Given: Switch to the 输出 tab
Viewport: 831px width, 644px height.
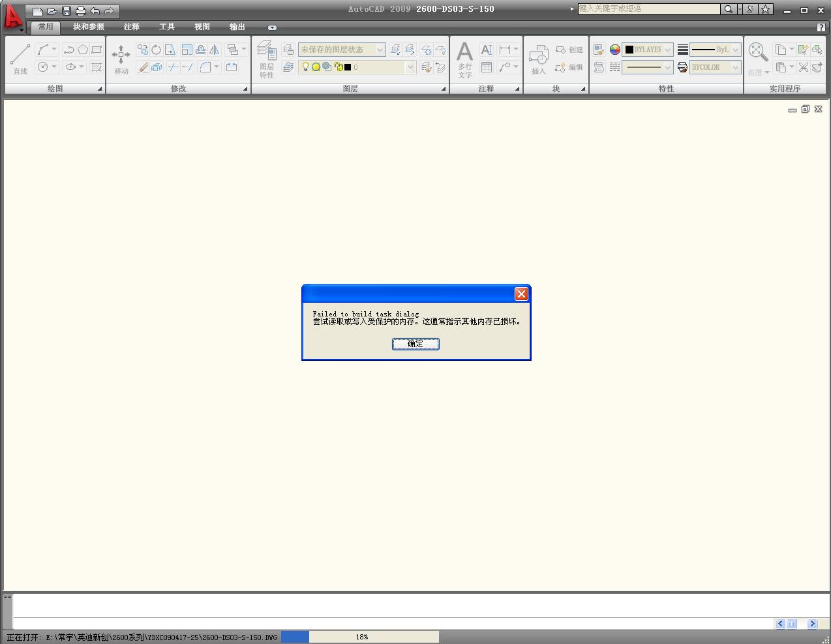Looking at the screenshot, I should click(237, 27).
